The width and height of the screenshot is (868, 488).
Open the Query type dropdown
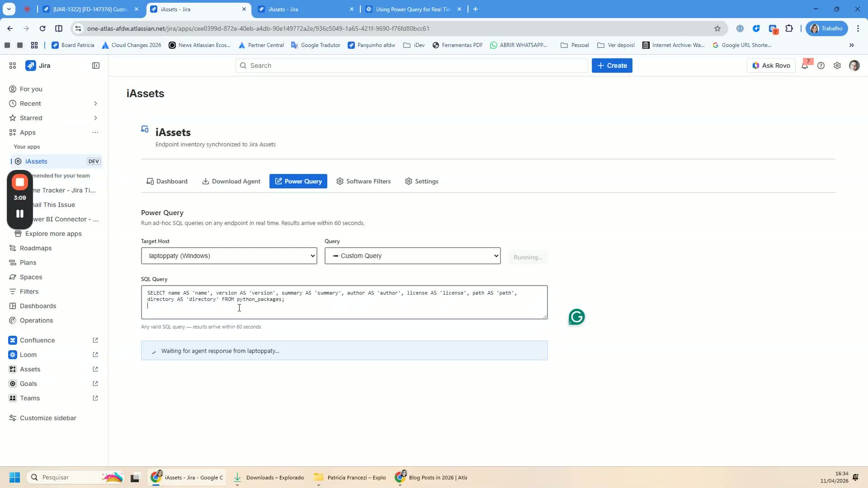(x=413, y=256)
